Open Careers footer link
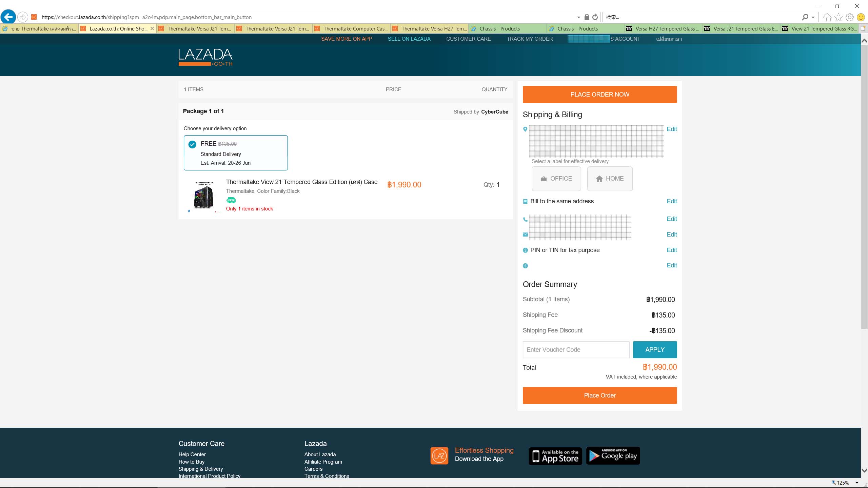Image resolution: width=868 pixels, height=488 pixels. pos(313,469)
